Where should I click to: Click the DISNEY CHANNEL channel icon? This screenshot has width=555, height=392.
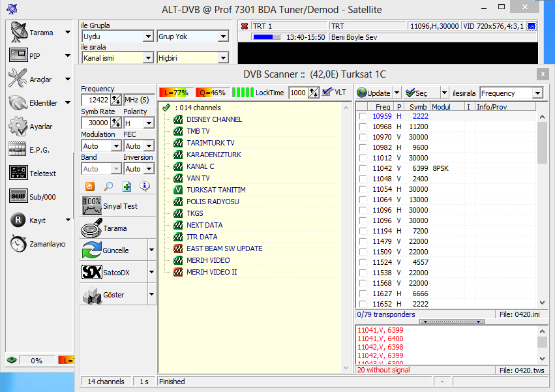point(178,119)
